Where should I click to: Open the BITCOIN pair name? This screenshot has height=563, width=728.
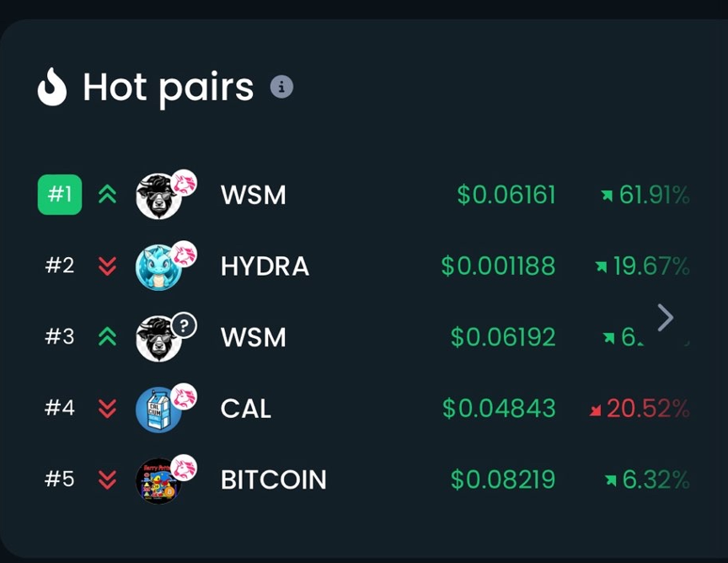(x=273, y=480)
